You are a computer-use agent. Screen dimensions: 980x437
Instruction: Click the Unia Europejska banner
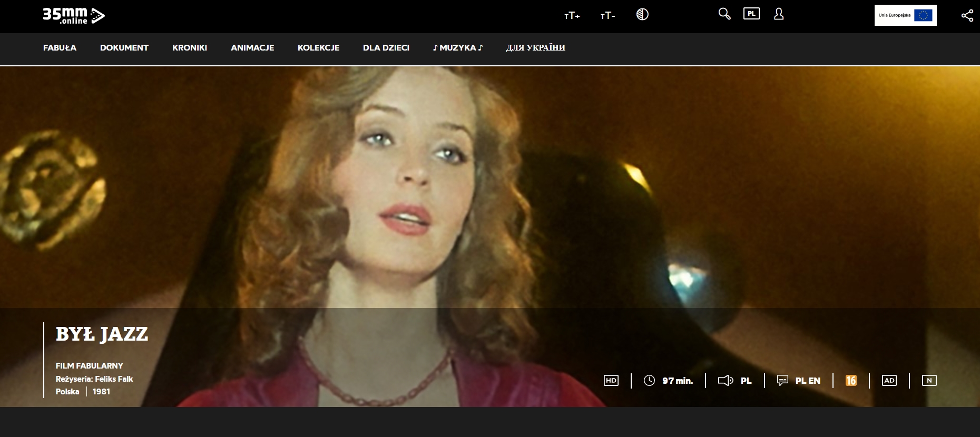point(905,15)
